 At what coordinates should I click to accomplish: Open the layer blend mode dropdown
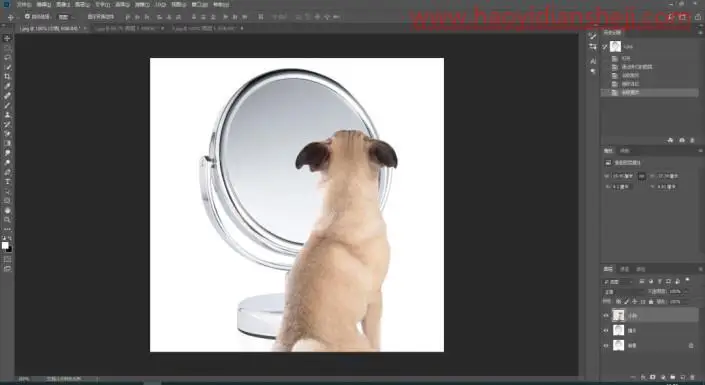623,292
